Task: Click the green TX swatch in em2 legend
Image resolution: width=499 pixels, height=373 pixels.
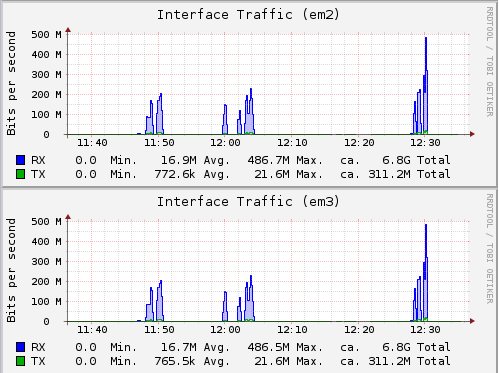Action: [21, 174]
